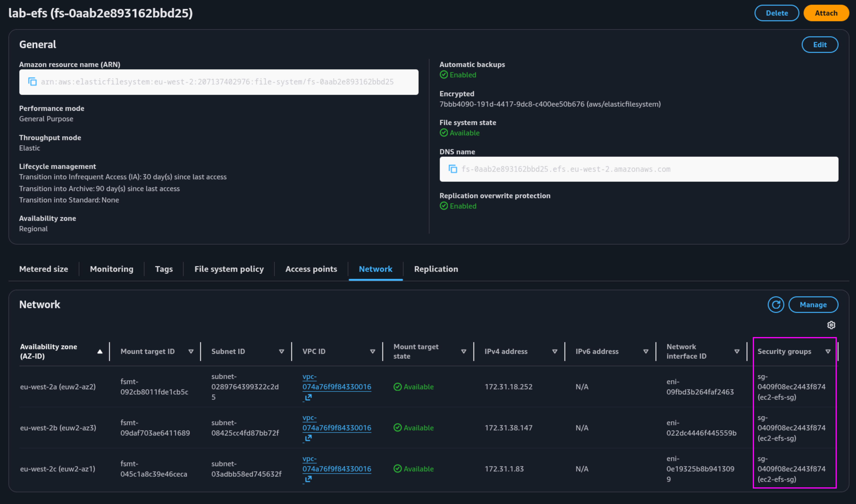856x504 pixels.
Task: Sort by IPv6 address column arrow
Action: 646,352
